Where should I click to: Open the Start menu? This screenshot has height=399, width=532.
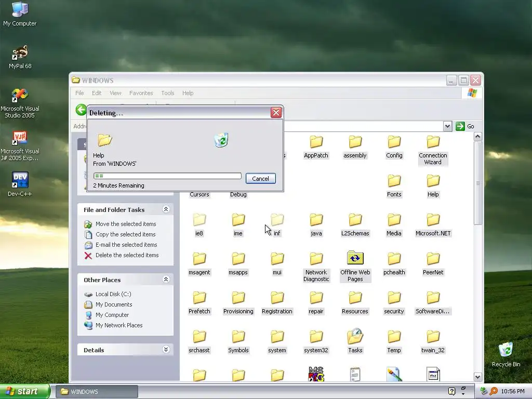click(x=25, y=391)
